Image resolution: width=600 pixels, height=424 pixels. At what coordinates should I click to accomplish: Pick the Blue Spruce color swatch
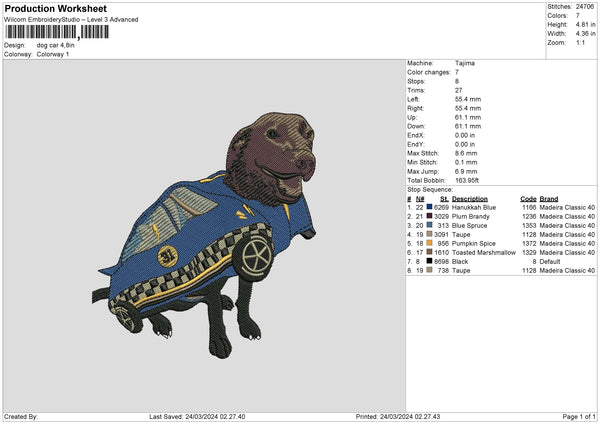pos(428,224)
